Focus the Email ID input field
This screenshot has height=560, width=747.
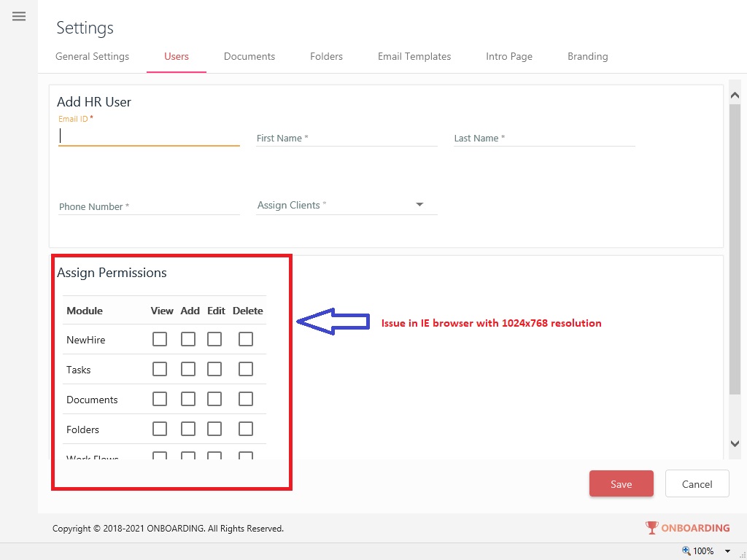(149, 136)
